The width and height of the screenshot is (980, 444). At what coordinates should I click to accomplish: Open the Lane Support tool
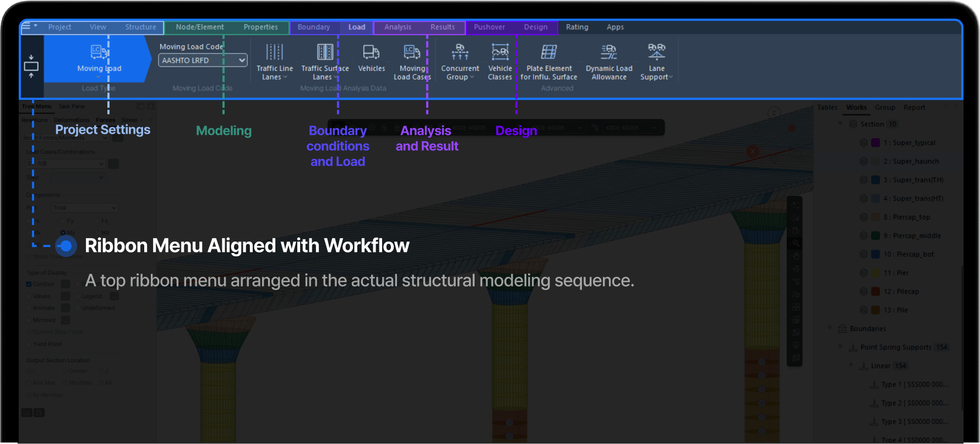(x=656, y=59)
